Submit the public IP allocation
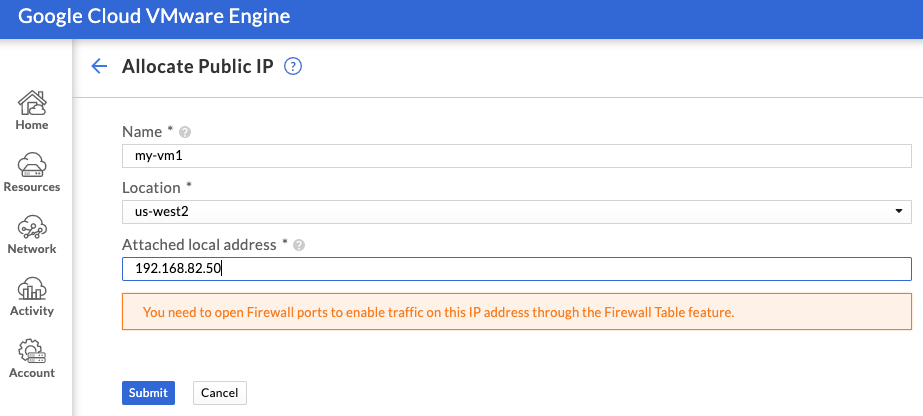 pos(148,393)
